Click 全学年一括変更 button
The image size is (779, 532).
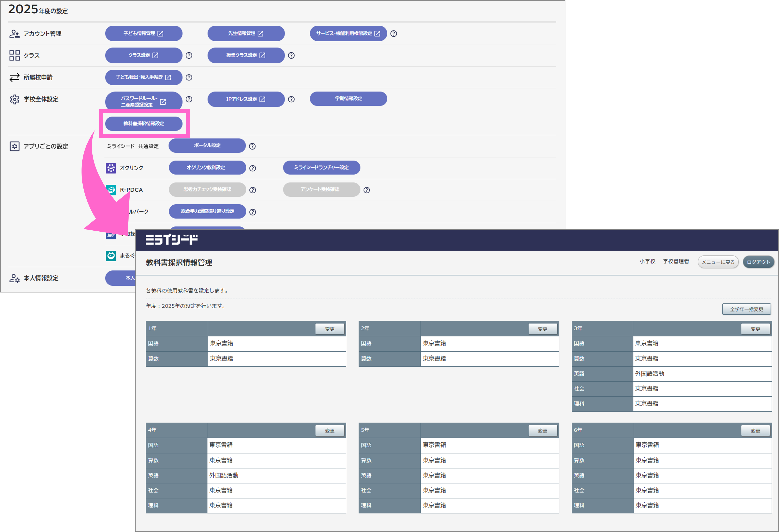(x=746, y=309)
